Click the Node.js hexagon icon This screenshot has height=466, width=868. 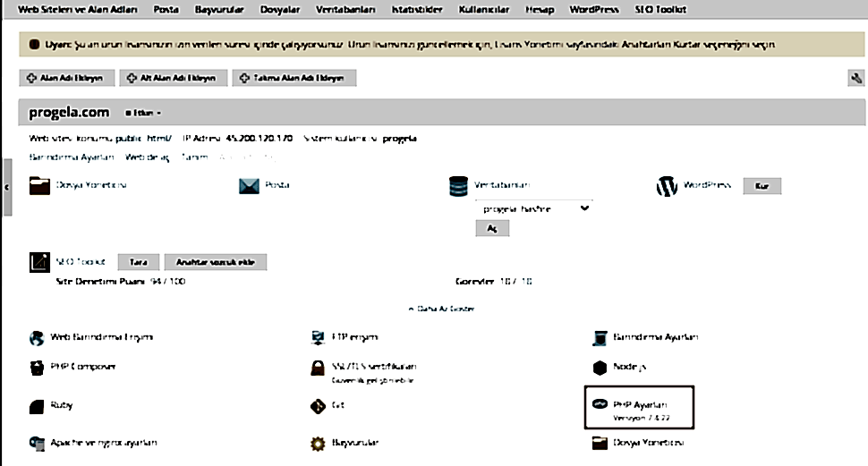pyautogui.click(x=600, y=368)
